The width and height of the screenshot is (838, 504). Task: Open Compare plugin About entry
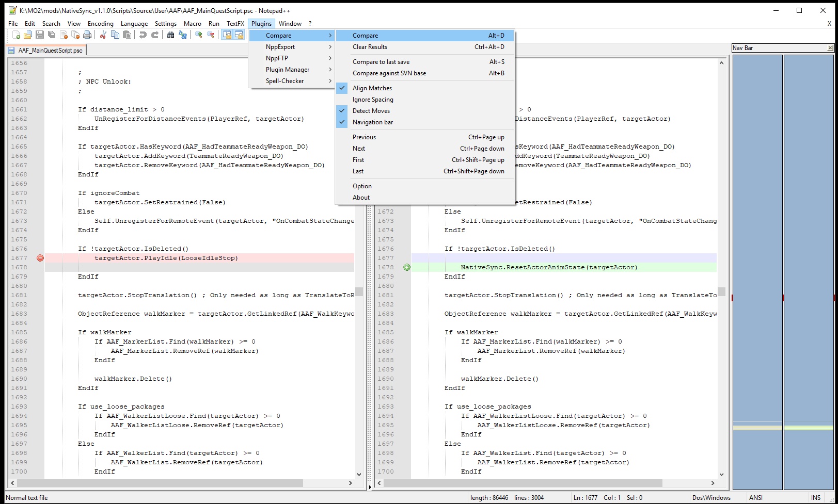pyautogui.click(x=425, y=198)
